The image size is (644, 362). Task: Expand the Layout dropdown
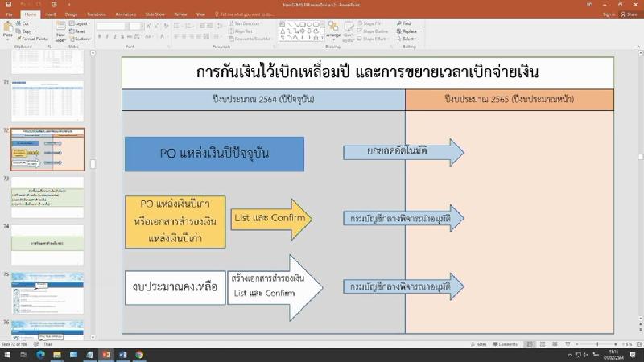coord(80,23)
